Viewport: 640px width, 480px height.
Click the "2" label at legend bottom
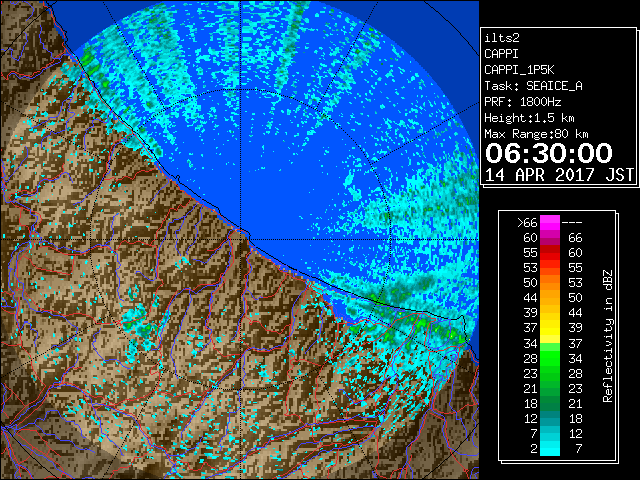pyautogui.click(x=534, y=449)
